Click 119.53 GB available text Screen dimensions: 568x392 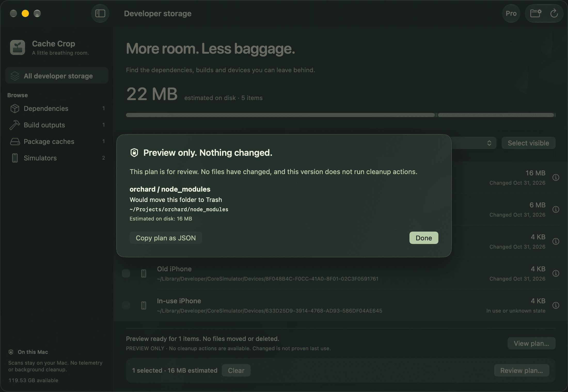click(33, 380)
